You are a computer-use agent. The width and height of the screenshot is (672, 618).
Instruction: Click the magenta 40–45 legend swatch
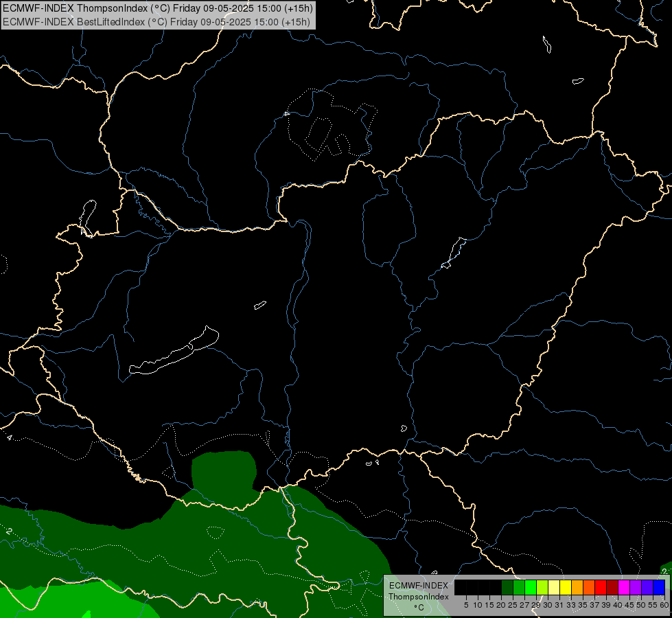[624, 587]
